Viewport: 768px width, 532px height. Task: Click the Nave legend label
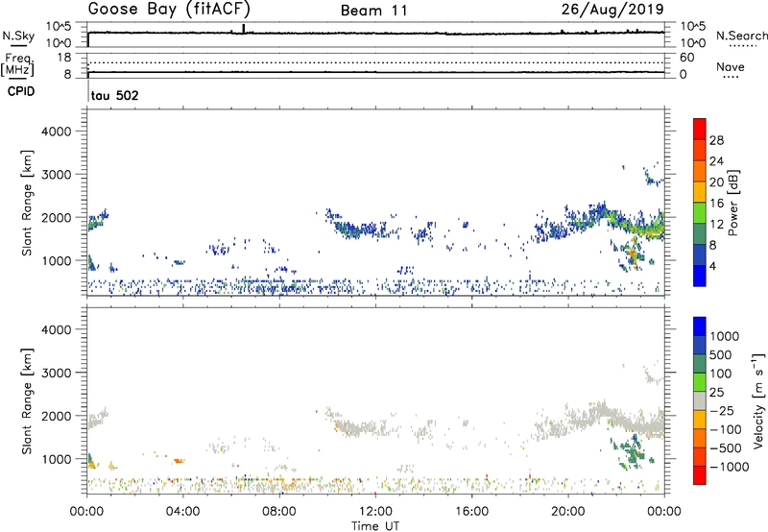click(x=731, y=66)
